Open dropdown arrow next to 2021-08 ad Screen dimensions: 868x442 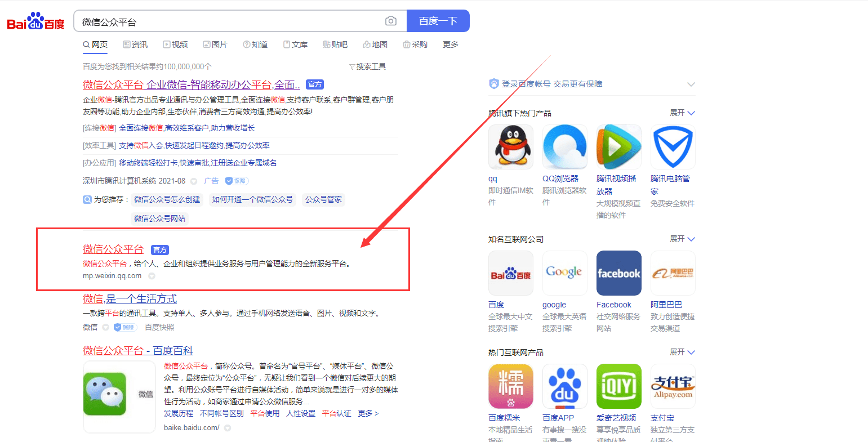pyautogui.click(x=194, y=181)
